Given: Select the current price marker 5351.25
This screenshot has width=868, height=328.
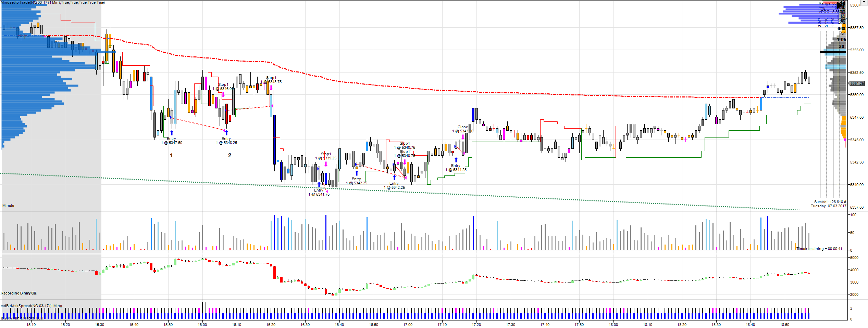Looking at the screenshot, I should pyautogui.click(x=857, y=83).
